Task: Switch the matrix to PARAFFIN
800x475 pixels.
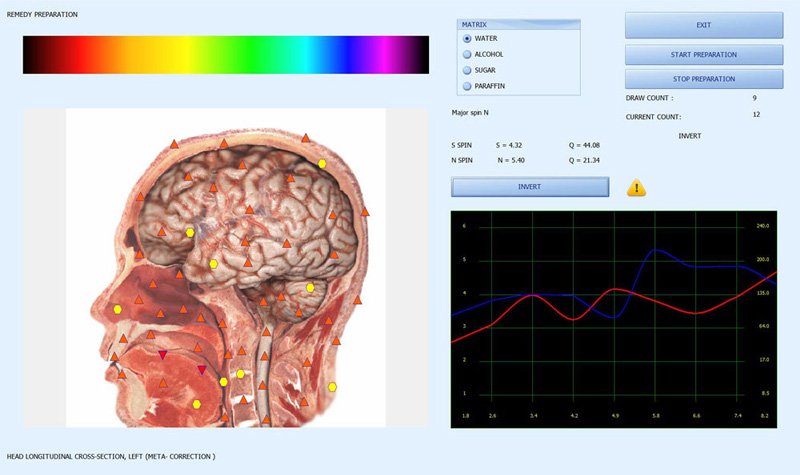Action: point(484,86)
